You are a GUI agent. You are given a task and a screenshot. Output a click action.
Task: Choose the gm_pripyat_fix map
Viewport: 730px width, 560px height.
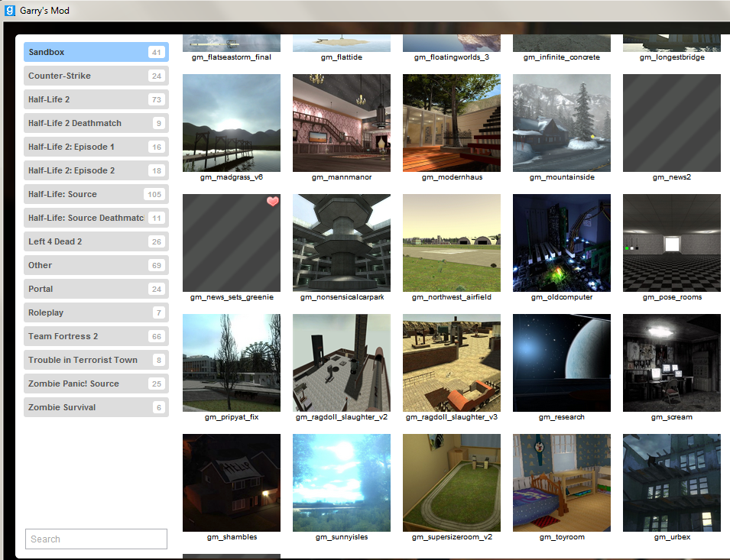(x=232, y=363)
